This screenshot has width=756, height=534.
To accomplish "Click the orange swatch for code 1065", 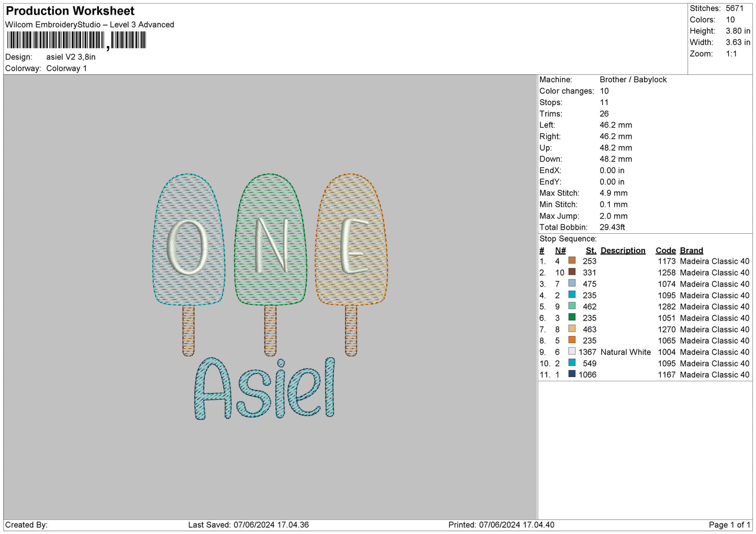I will pyautogui.click(x=572, y=340).
